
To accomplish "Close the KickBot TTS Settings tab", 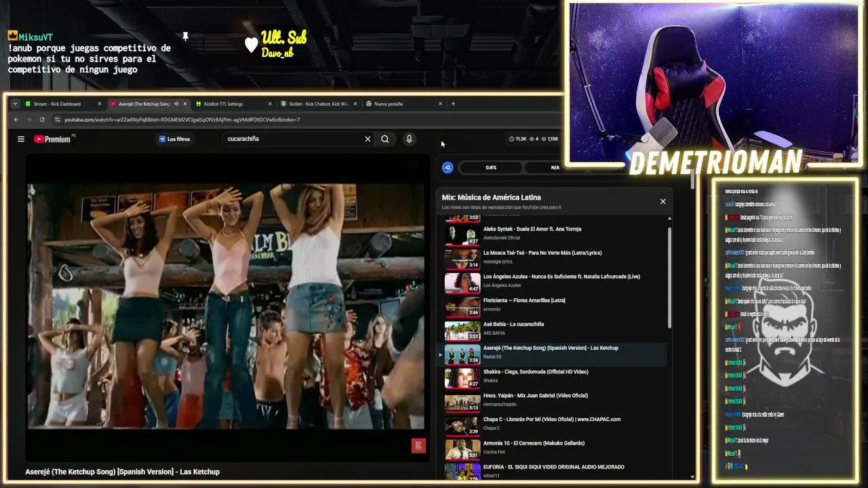I will pos(270,104).
